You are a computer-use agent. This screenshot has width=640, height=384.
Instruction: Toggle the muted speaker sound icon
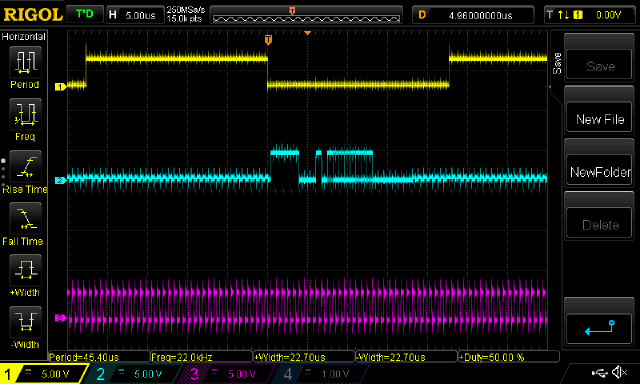click(x=620, y=372)
